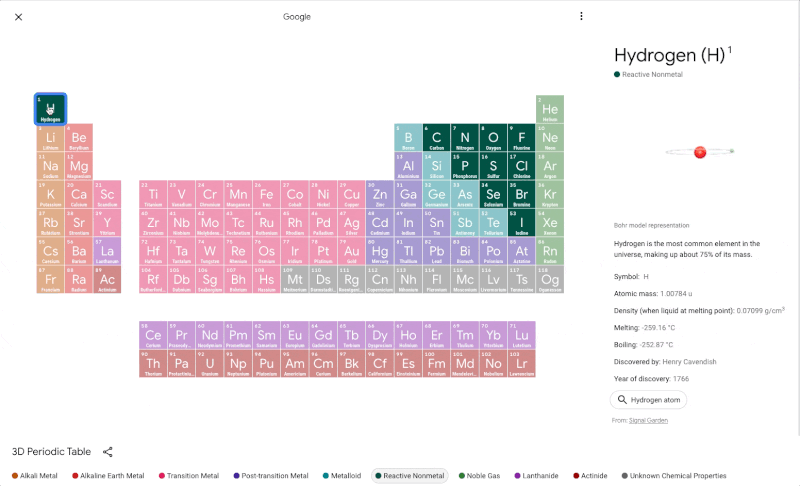Image resolution: width=800 pixels, height=486 pixels.
Task: Click the Hydrogen atom search button
Action: 648,400
